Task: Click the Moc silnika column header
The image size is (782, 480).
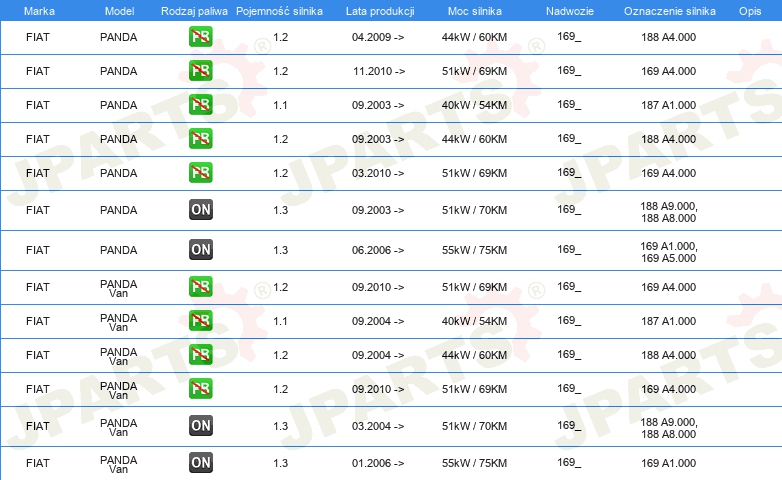Action: pos(474,11)
